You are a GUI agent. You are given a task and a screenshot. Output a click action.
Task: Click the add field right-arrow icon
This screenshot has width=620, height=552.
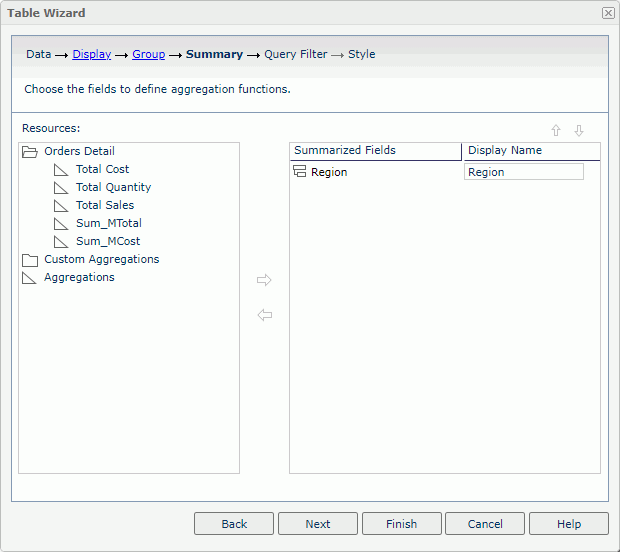pos(264,280)
